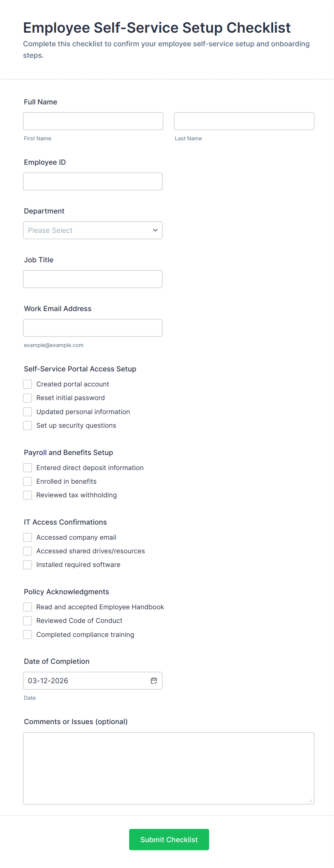Click the Comments or Issues textarea
334x868 pixels.
click(x=168, y=768)
